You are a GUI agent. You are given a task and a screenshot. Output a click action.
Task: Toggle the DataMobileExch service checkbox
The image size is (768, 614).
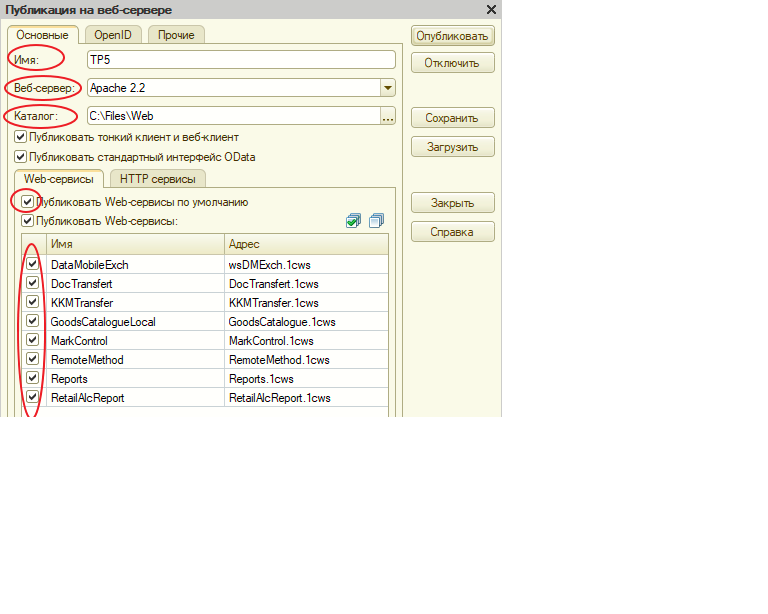(33, 265)
